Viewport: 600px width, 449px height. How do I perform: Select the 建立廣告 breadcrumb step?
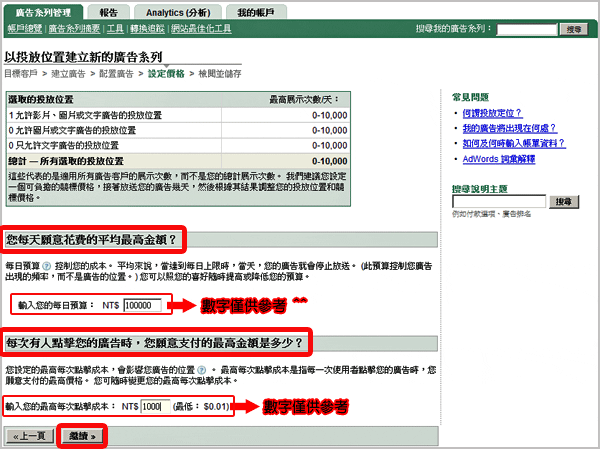[x=68, y=74]
